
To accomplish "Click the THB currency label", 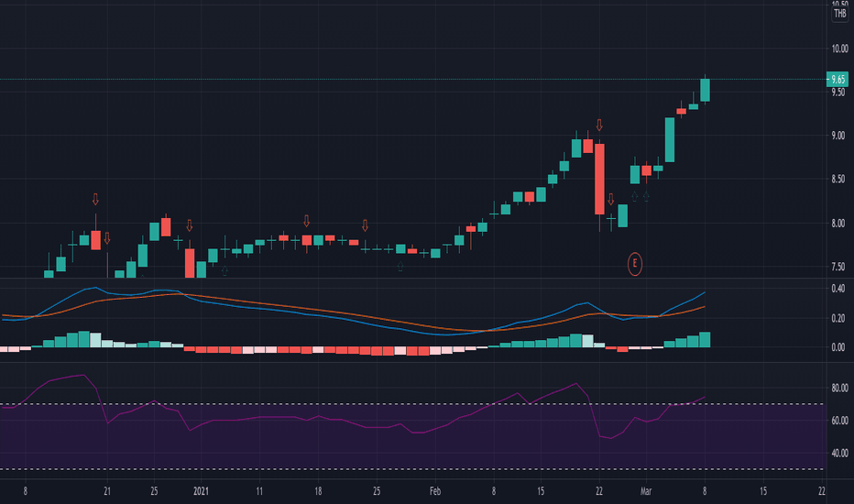I will (x=840, y=14).
